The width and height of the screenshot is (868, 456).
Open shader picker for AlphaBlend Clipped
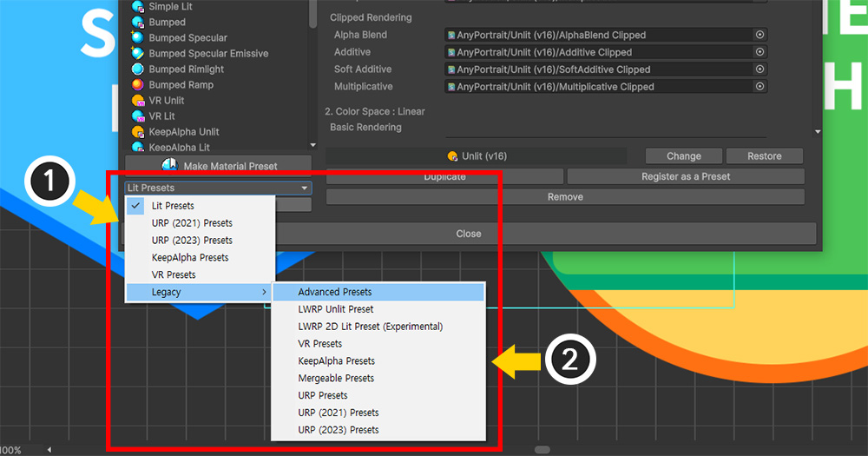(x=759, y=35)
